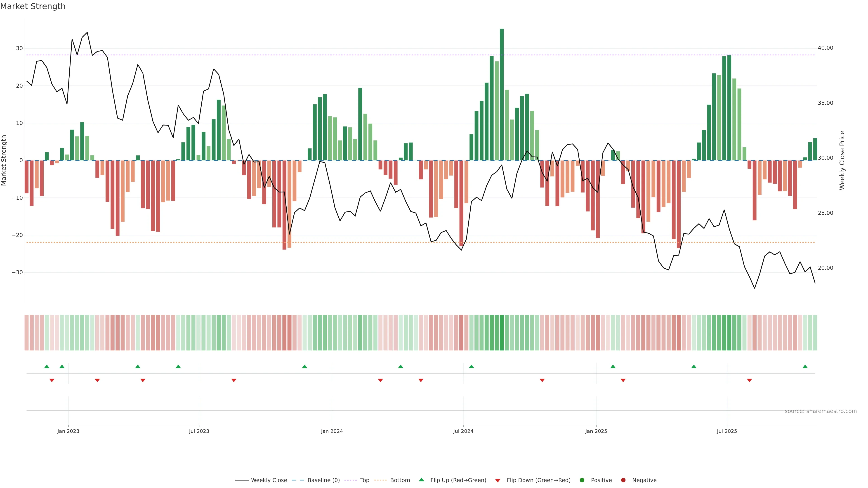
Task: Click the source: sharemaestro.com text
Action: (x=821, y=411)
